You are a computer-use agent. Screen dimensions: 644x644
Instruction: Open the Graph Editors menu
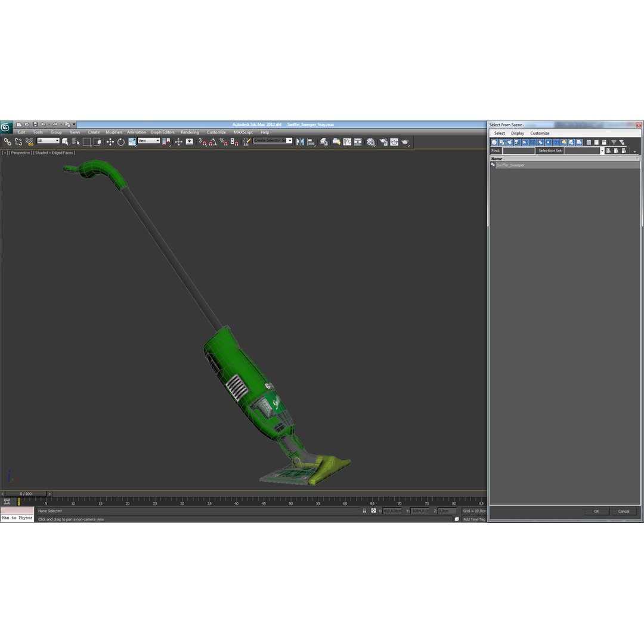(163, 132)
